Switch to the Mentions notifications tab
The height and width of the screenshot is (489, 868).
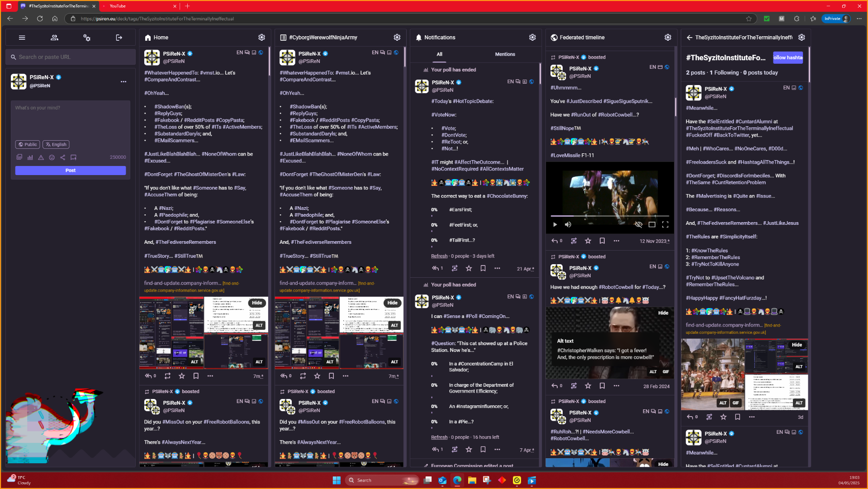pos(505,54)
